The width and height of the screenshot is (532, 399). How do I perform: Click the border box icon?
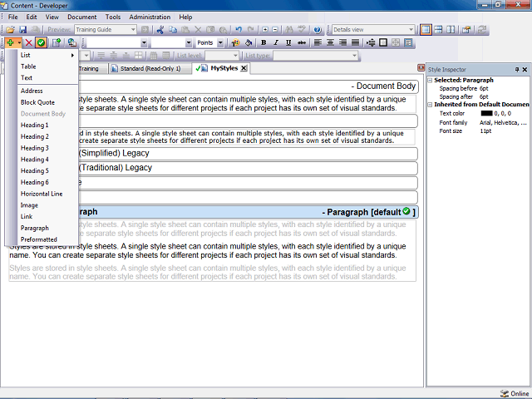(x=383, y=42)
